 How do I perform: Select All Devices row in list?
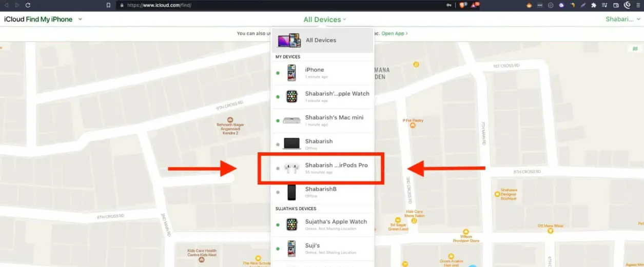point(322,40)
